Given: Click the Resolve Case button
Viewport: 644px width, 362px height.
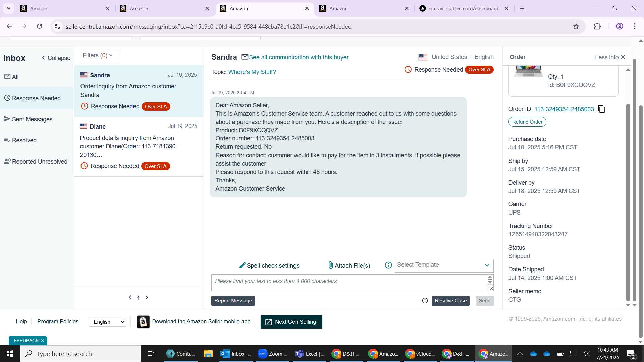Looking at the screenshot, I should (x=450, y=301).
